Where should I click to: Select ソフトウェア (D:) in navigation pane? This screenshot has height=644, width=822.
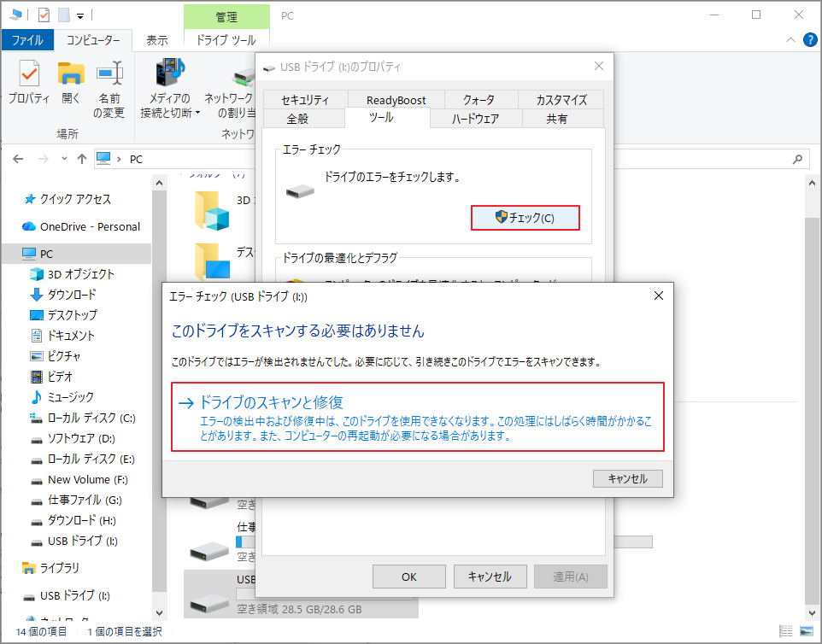73,438
